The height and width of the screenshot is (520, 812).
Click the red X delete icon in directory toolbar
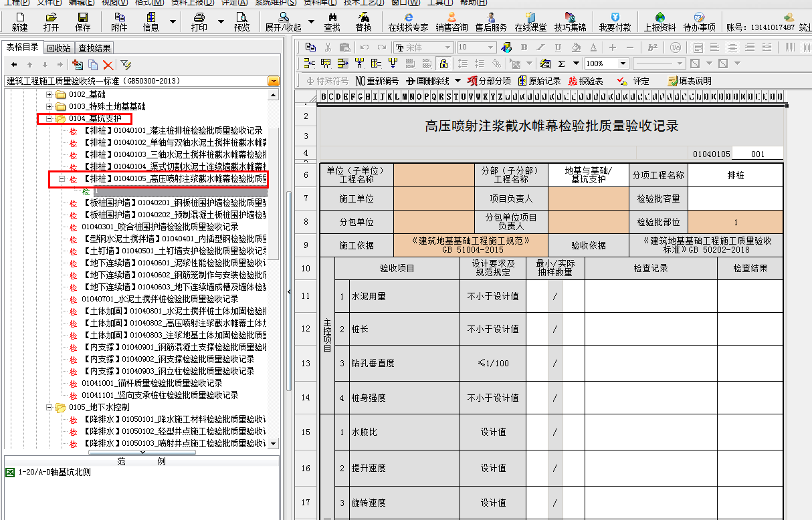click(x=108, y=64)
